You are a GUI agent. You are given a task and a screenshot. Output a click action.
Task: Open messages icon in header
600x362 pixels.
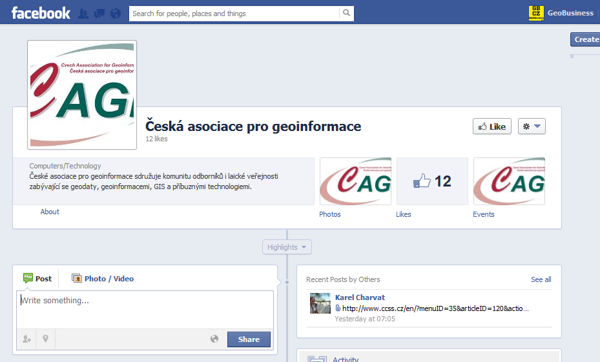point(99,14)
